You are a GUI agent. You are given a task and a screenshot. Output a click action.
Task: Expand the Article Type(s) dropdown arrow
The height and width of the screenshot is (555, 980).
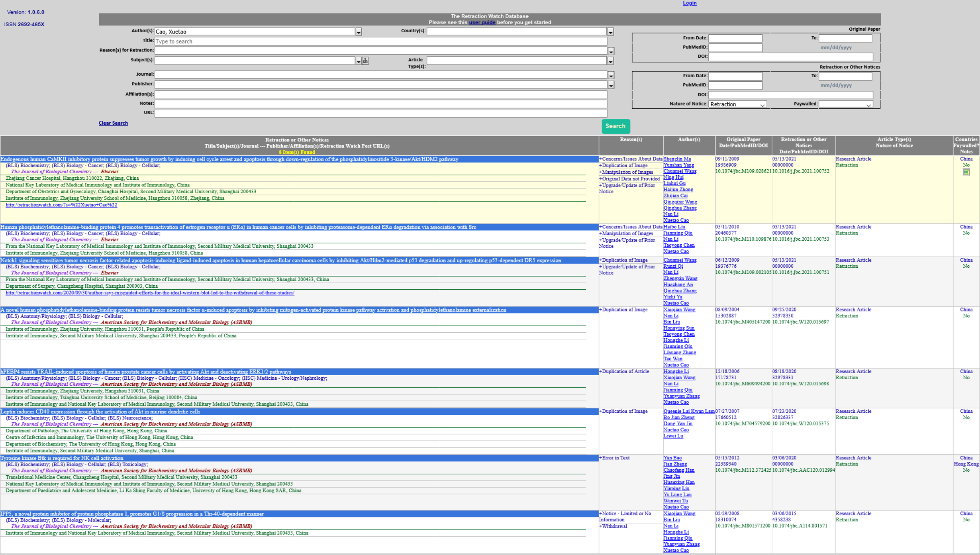610,61
